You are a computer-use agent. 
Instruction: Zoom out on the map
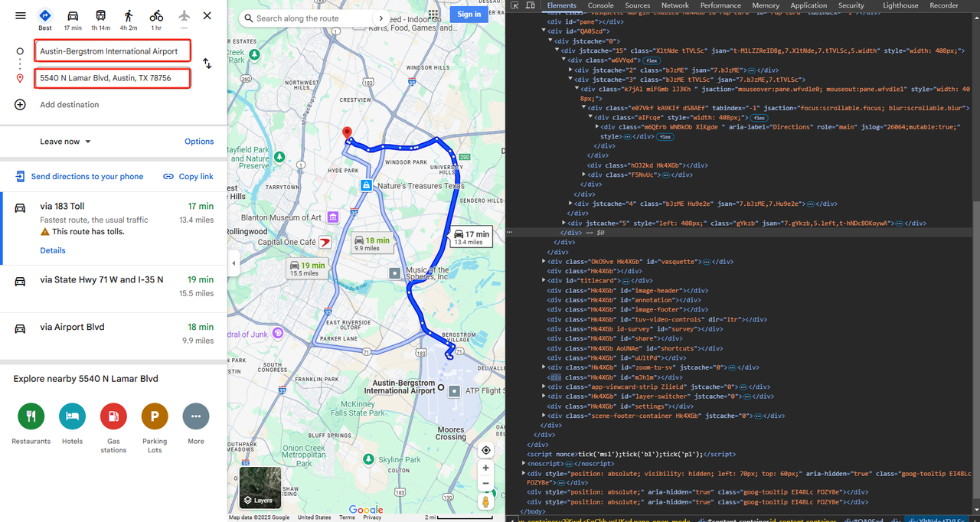485,484
